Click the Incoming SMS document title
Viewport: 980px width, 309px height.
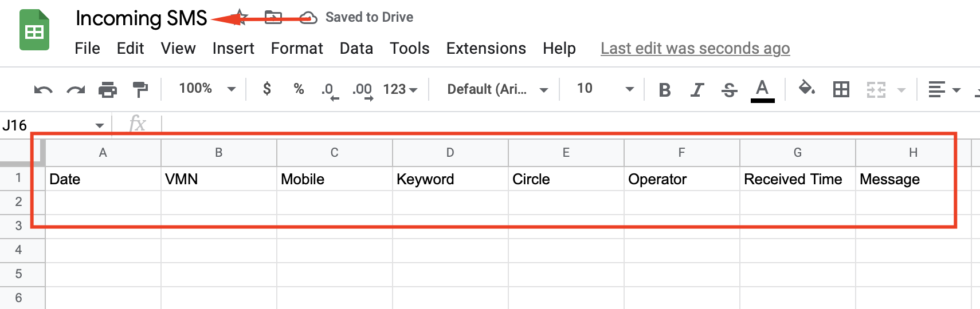[x=141, y=18]
